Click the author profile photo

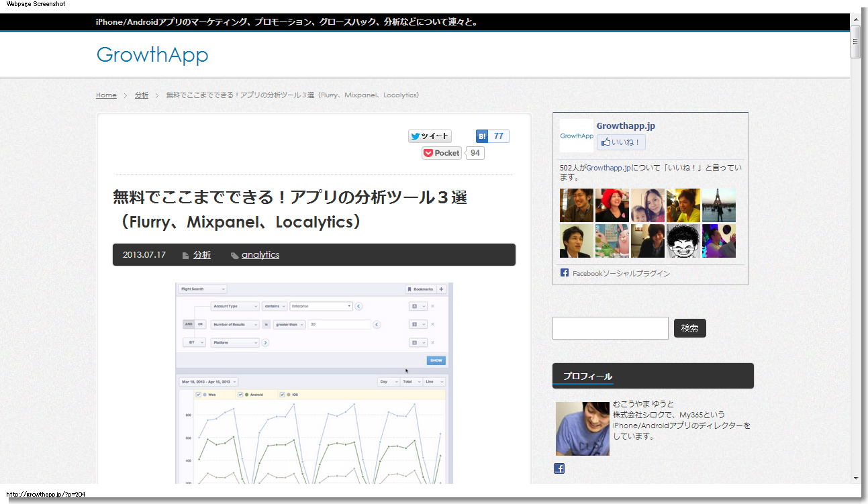pyautogui.click(x=583, y=429)
